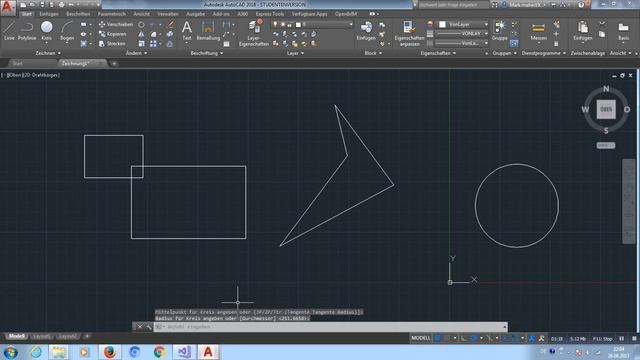Toggle the group selection icon in Gruppen panel

point(514,43)
